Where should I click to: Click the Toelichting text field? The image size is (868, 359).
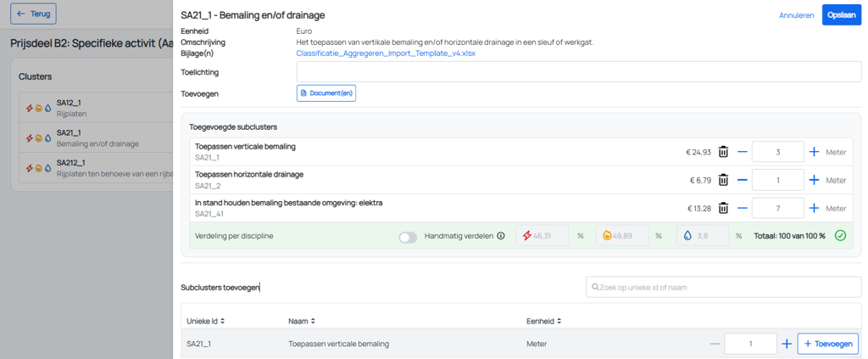(579, 72)
